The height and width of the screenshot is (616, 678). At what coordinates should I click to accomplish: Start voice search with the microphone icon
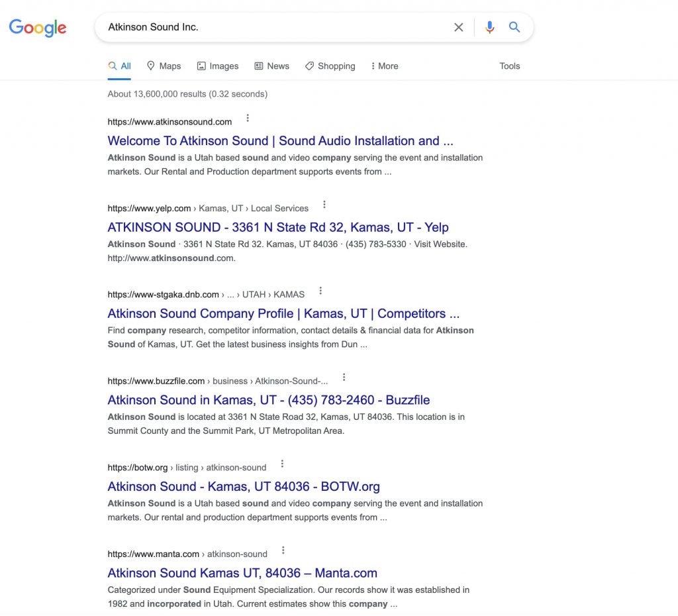489,27
